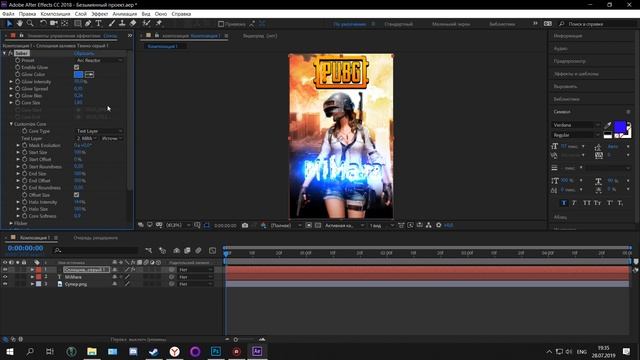Toggle Faux Bold in the Character panel
This screenshot has height=360, width=640.
tap(564, 203)
